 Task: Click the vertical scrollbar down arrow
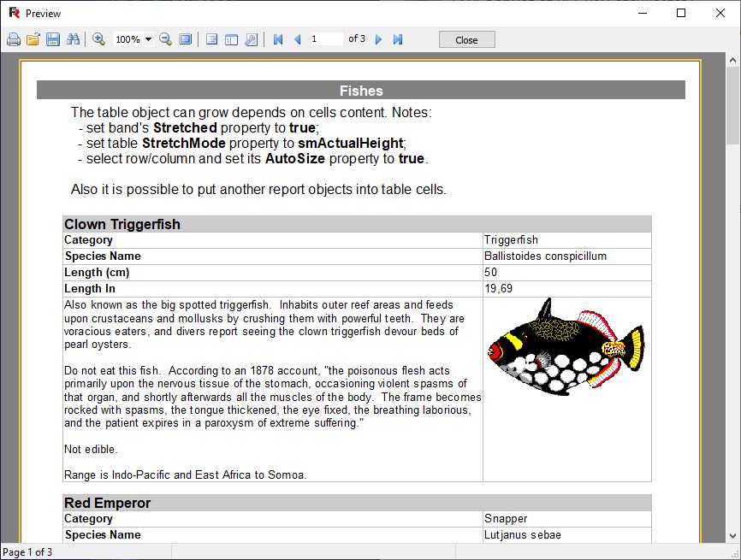click(x=732, y=535)
